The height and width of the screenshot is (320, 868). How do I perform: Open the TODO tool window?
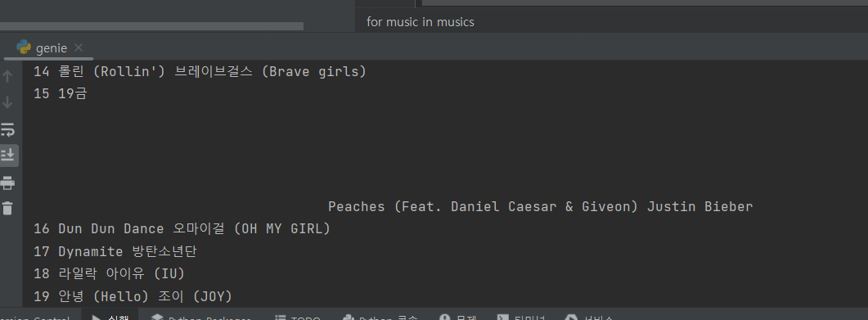[x=297, y=318]
